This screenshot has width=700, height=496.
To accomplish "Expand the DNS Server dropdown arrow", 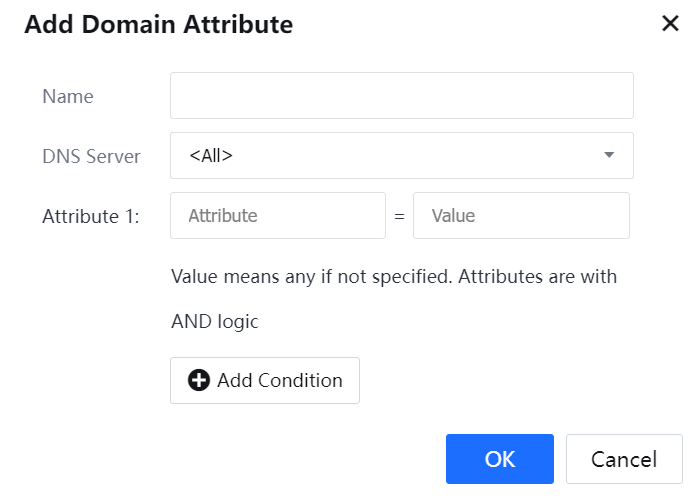I will pos(608,155).
